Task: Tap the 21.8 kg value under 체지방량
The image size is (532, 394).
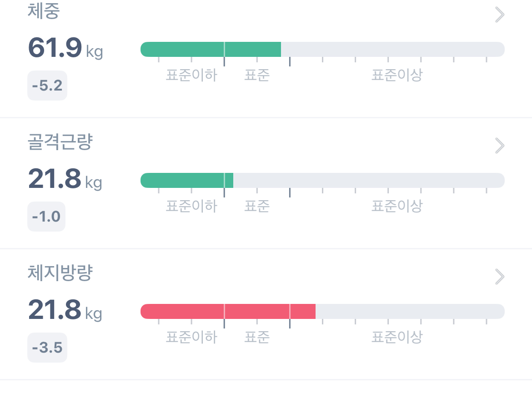Action: [x=65, y=310]
